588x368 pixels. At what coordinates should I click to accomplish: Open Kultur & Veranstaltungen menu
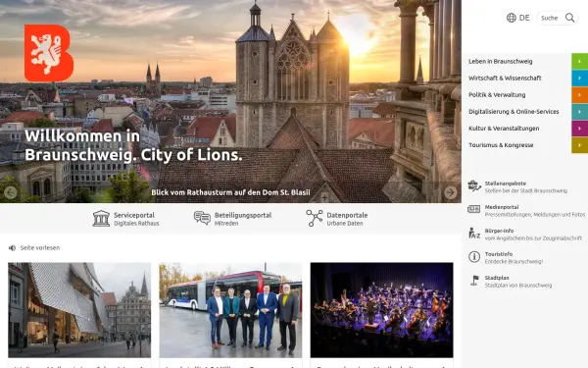tap(504, 128)
